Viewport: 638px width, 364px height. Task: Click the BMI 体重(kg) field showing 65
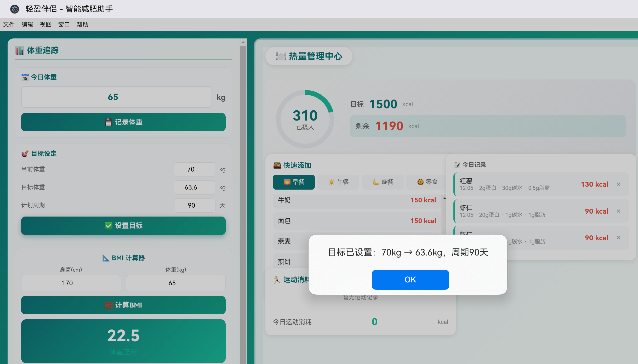(x=176, y=283)
